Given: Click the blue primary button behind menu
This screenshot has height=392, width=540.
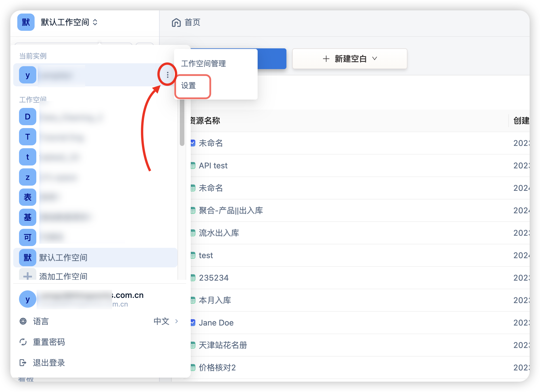Looking at the screenshot, I should (272, 59).
